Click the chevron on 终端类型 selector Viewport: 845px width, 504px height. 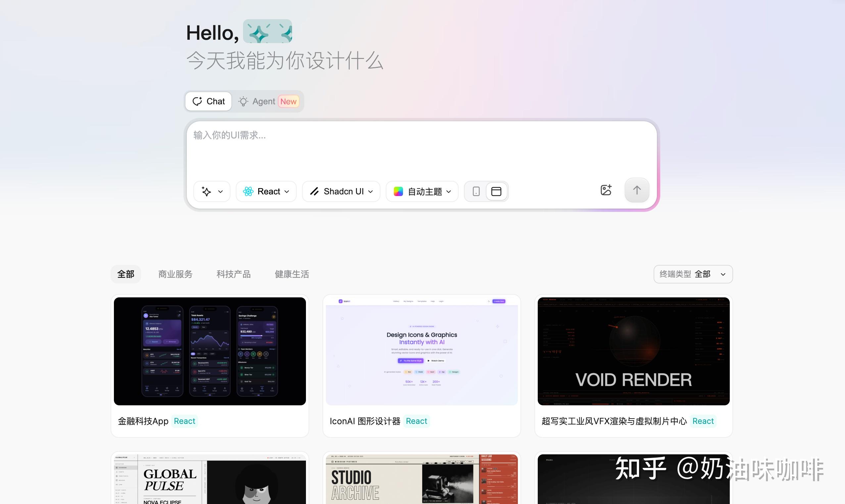[x=723, y=275]
